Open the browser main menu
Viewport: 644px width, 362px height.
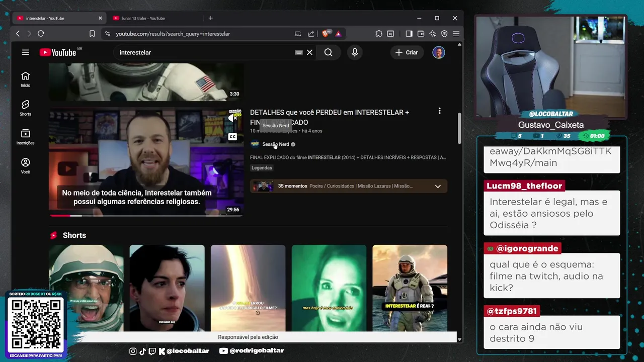pyautogui.click(x=456, y=34)
